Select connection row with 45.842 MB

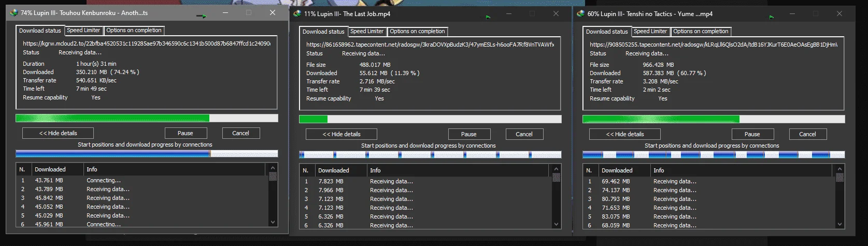(143, 198)
